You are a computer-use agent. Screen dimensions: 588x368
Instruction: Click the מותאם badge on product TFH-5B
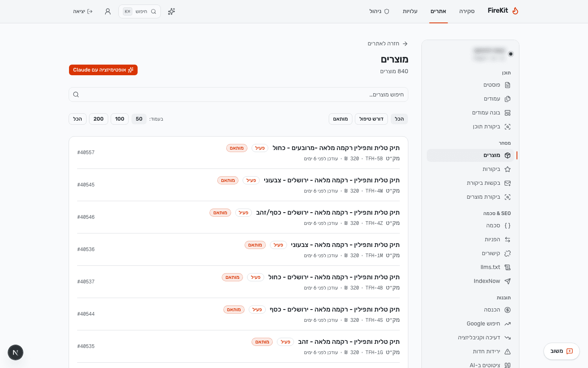pos(237,148)
